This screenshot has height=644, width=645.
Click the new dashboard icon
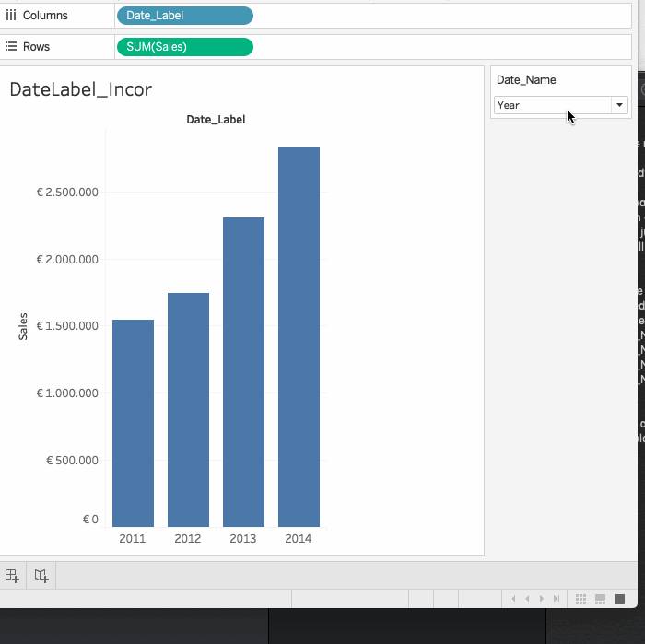tap(12, 576)
